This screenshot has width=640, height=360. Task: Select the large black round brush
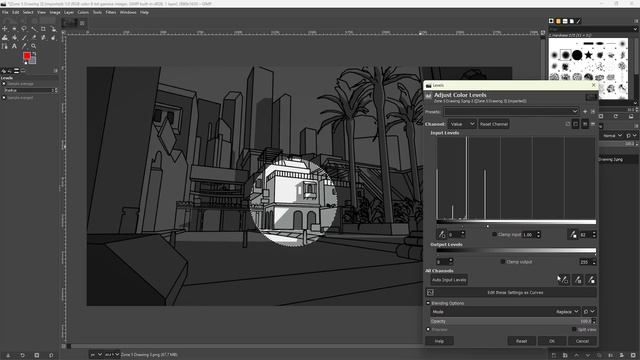[x=577, y=55]
